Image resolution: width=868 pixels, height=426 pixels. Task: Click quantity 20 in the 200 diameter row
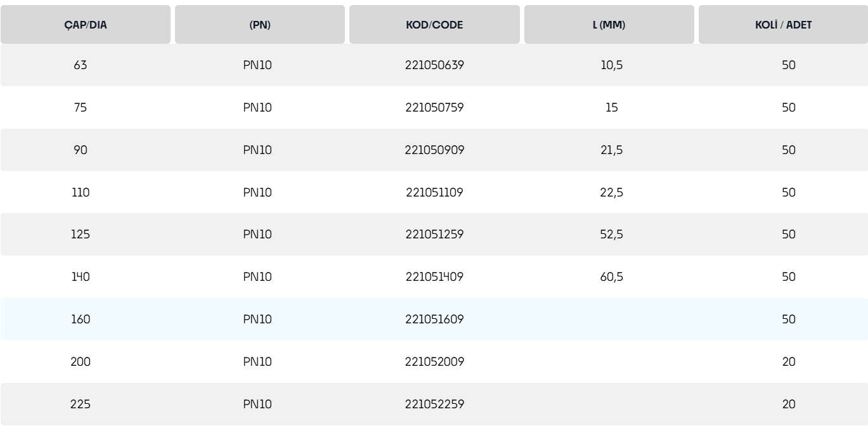789,362
